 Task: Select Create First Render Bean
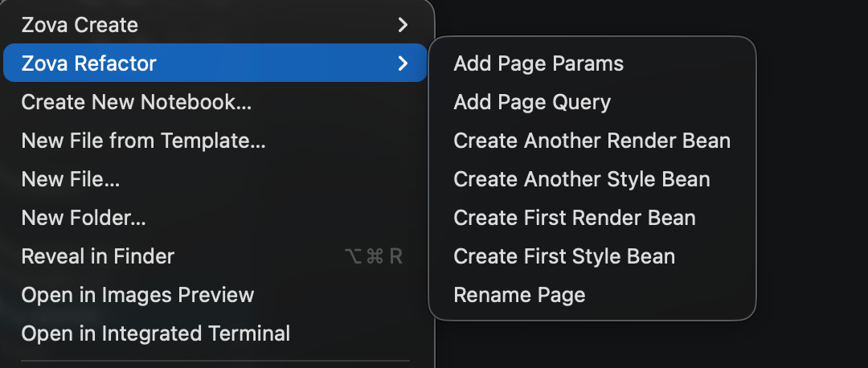pos(575,218)
